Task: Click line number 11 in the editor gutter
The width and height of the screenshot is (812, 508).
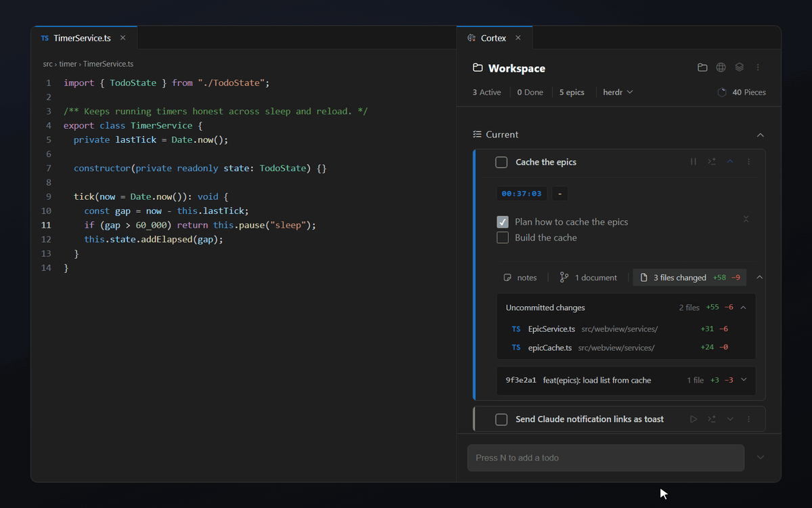Action: [46, 225]
